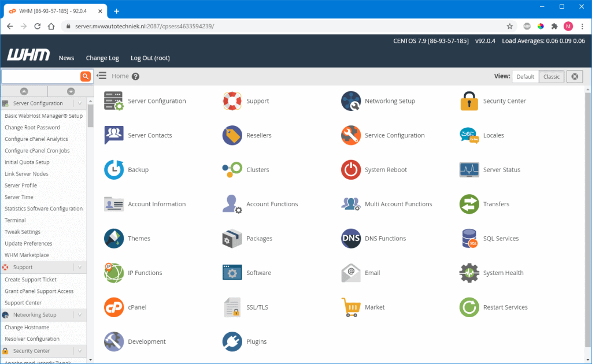The height and width of the screenshot is (364, 592).
Task: Collapse the Security Center sidebar section
Action: [80, 351]
